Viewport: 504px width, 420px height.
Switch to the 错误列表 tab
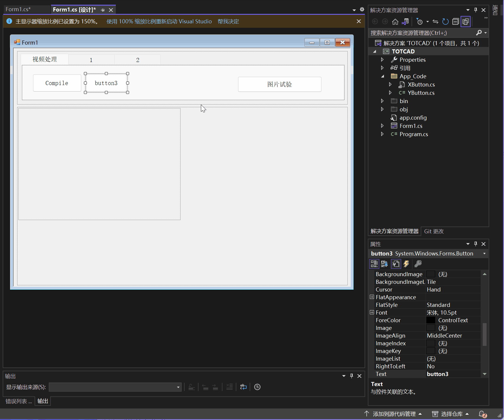[19, 401]
